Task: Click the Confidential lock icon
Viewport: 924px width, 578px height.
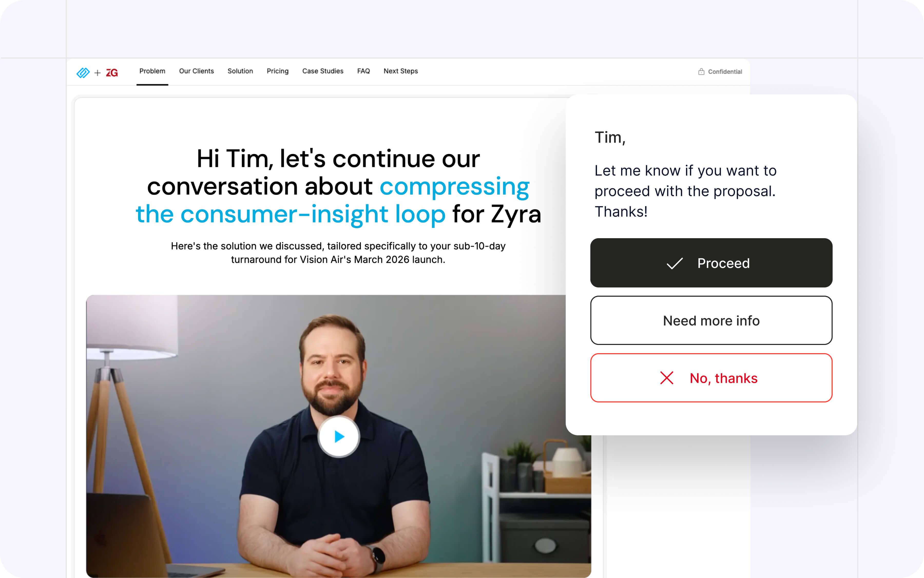Action: pyautogui.click(x=701, y=72)
